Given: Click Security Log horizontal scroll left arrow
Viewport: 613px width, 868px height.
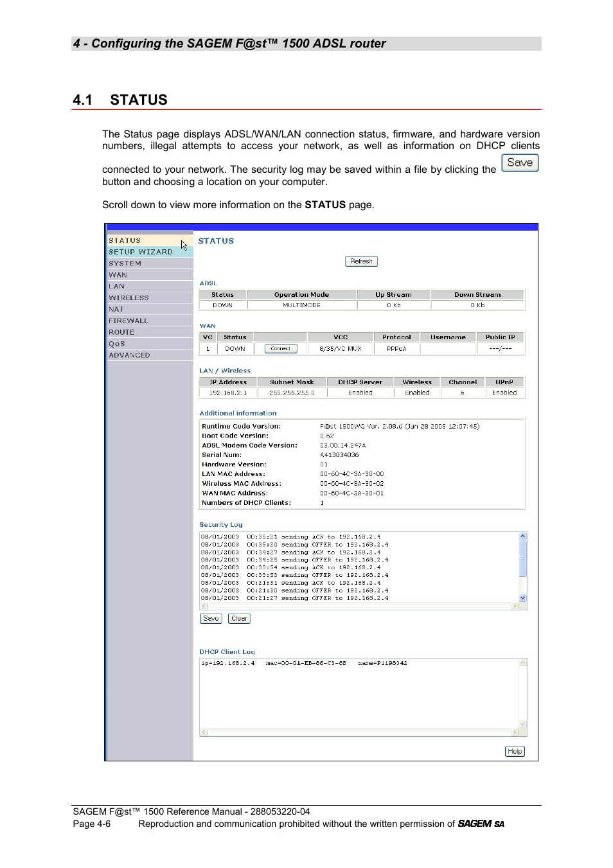Looking at the screenshot, I should click(x=204, y=606).
